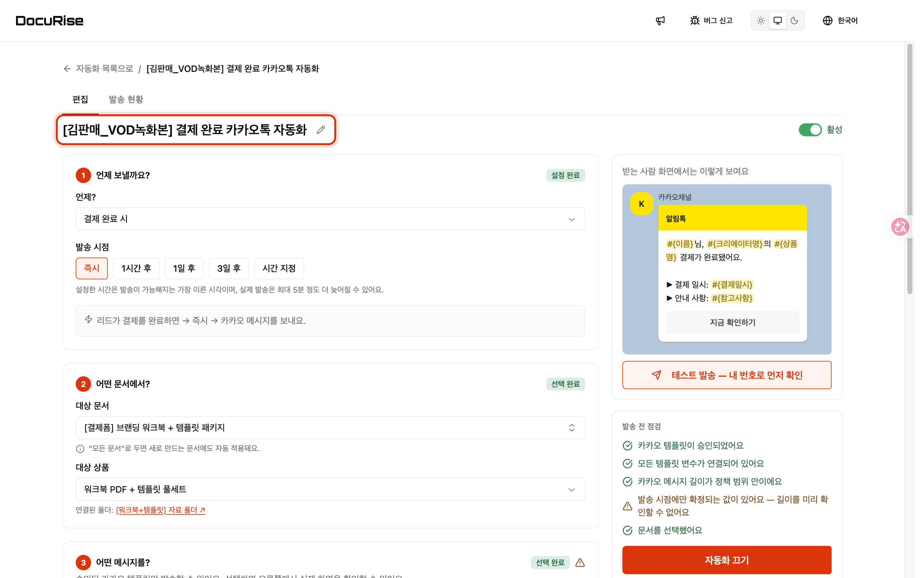Click paper plane icon on test send button
924x578 pixels.
(x=656, y=375)
